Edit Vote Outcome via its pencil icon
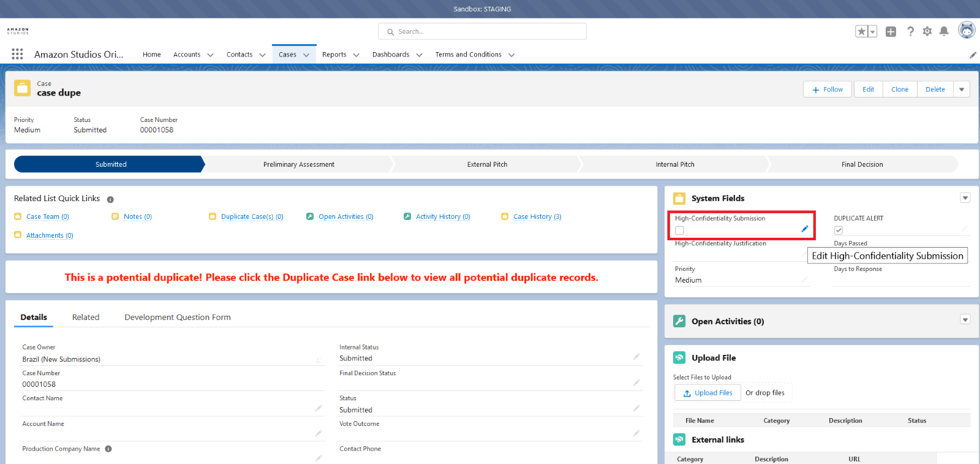Image resolution: width=980 pixels, height=464 pixels. 636,433
